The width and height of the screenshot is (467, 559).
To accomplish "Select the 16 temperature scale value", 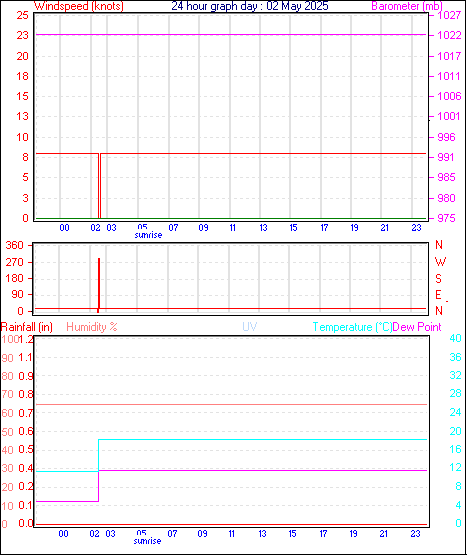I will 456,449.
